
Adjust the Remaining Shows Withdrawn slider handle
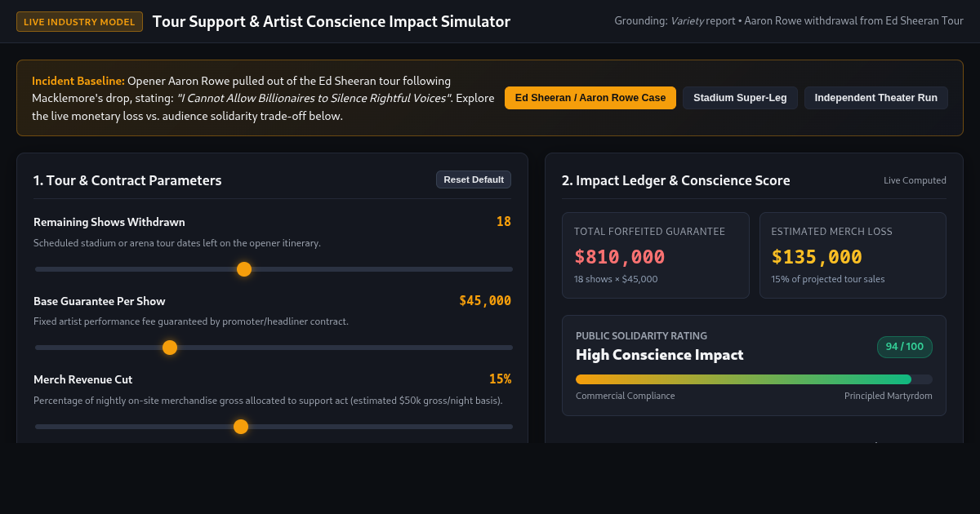[x=244, y=269]
